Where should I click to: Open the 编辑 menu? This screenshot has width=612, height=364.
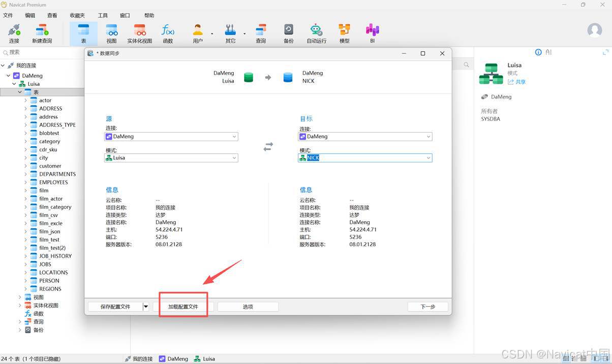(30, 15)
